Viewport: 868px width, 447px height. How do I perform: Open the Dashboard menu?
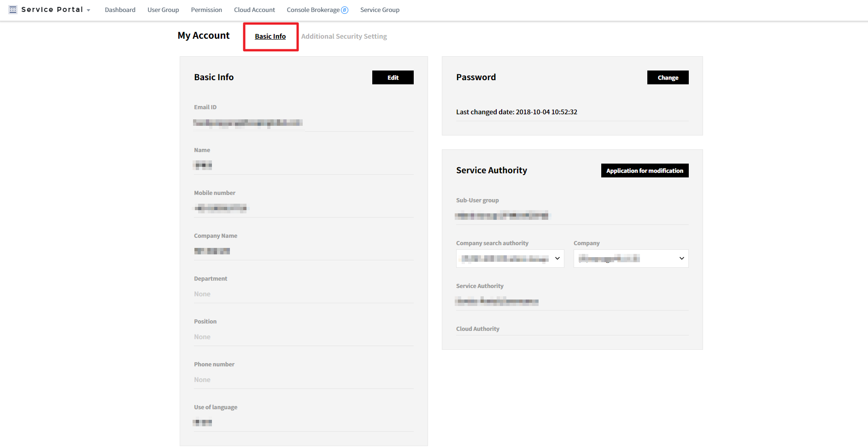click(120, 10)
